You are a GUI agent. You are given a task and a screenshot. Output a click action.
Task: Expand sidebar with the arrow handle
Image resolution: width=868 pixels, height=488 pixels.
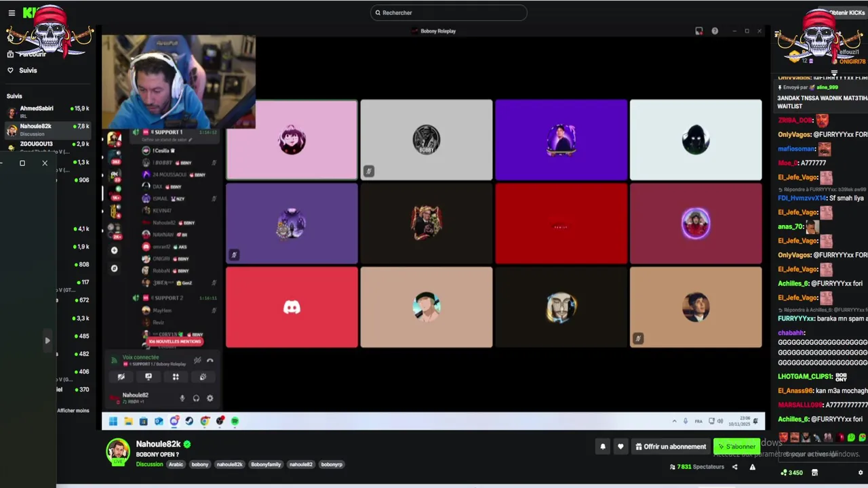coord(47,340)
